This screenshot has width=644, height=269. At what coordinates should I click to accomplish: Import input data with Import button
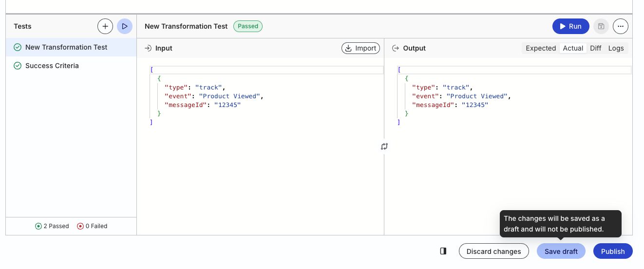click(x=360, y=48)
